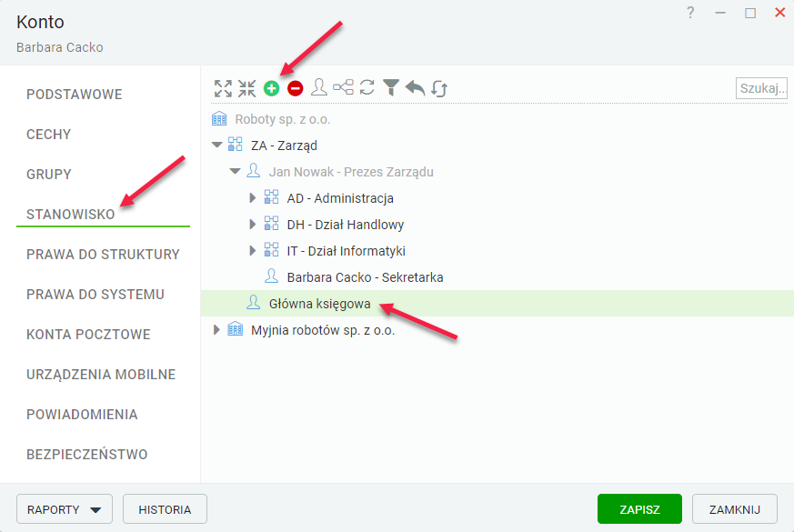The width and height of the screenshot is (794, 532).
Task: Open the PRAWA DO STRUKTURY tab
Action: [103, 255]
